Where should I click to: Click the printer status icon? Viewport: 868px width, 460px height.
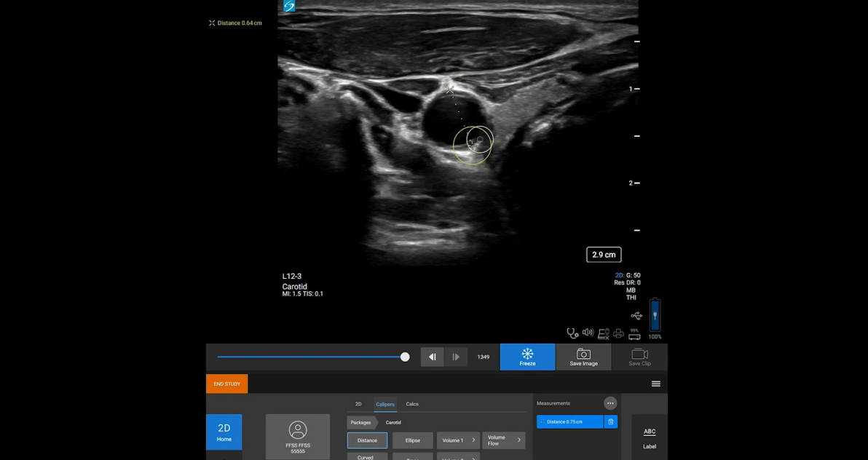coord(618,333)
